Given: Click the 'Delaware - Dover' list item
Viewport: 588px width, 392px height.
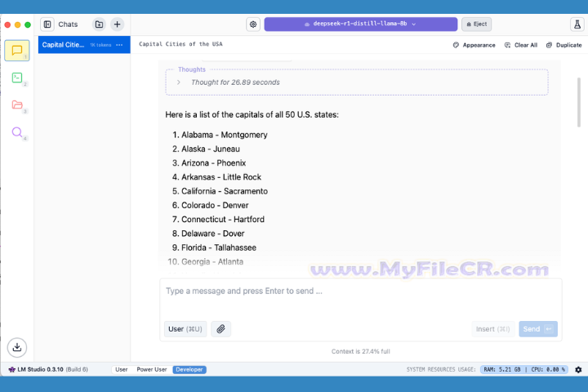Looking at the screenshot, I should pyautogui.click(x=212, y=234).
